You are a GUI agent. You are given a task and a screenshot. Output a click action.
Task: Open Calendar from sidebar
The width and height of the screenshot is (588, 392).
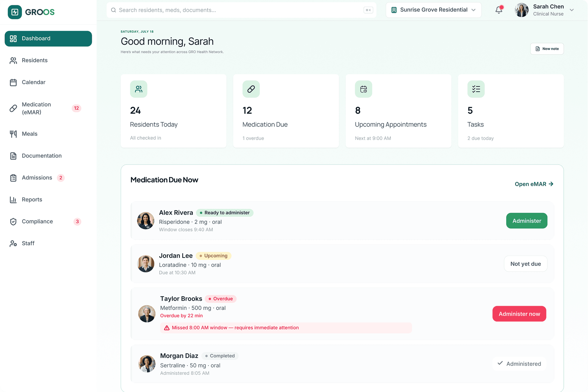(48, 82)
